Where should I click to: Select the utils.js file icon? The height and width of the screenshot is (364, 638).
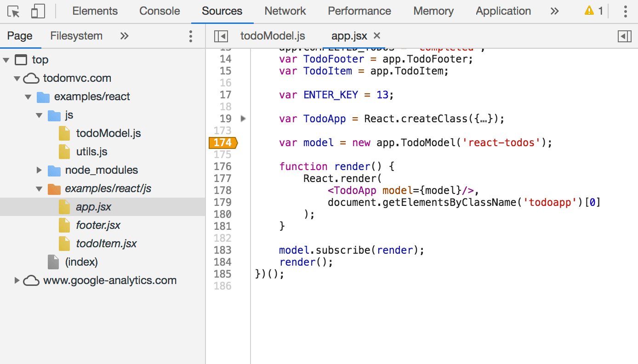pos(64,152)
